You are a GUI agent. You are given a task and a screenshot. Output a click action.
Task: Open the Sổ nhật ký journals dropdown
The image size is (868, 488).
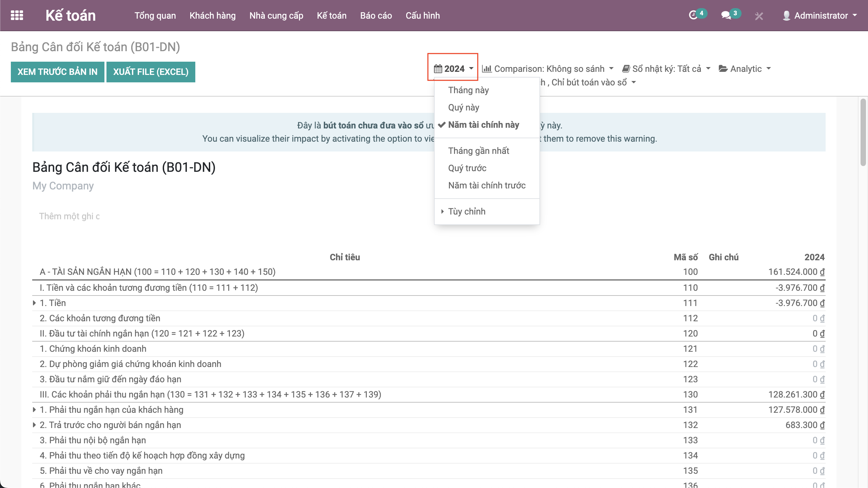click(666, 69)
